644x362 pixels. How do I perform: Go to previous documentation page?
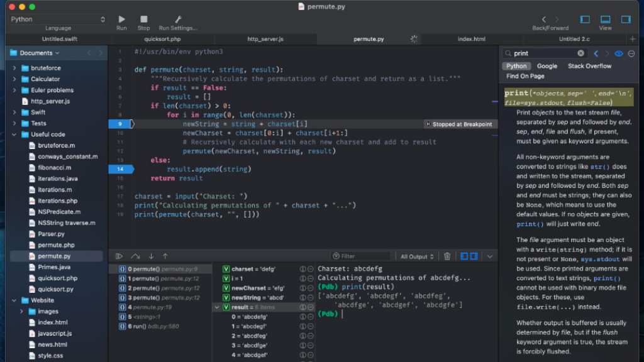coord(596,53)
